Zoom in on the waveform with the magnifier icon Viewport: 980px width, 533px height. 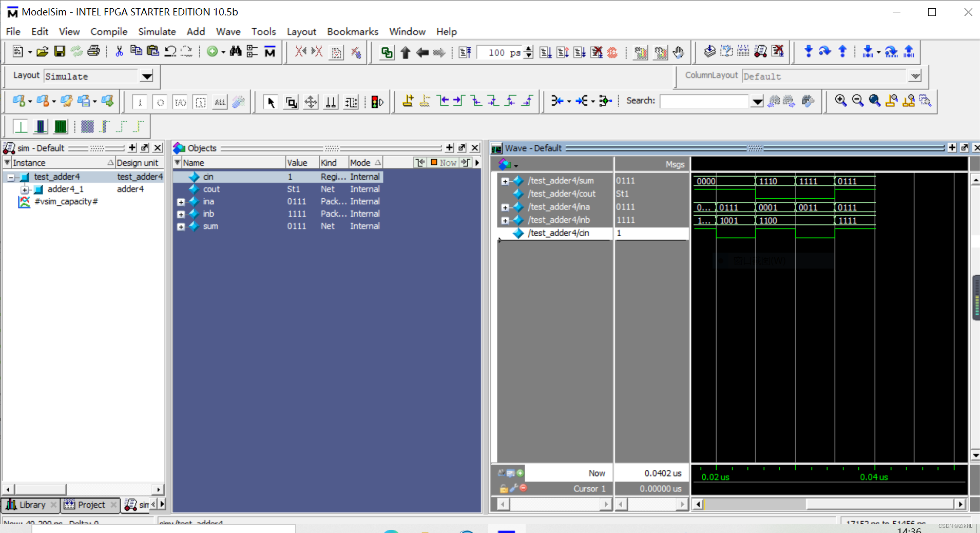840,101
